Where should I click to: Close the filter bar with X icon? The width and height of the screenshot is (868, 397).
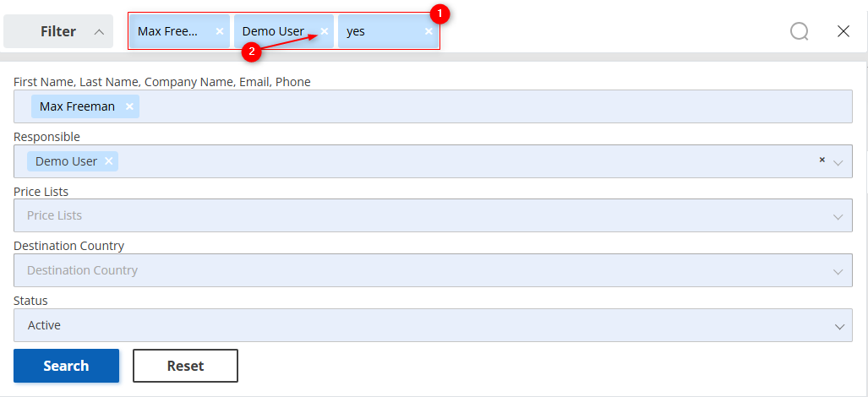click(843, 31)
